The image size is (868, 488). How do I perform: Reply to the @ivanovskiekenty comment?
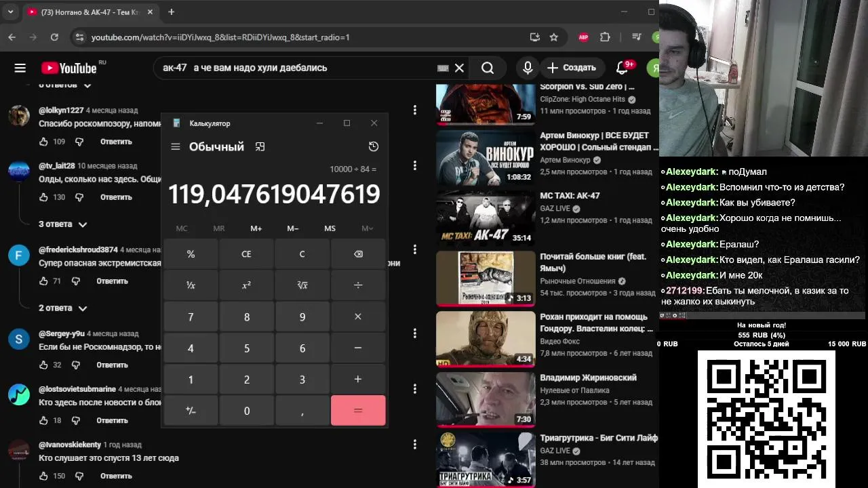click(x=116, y=476)
